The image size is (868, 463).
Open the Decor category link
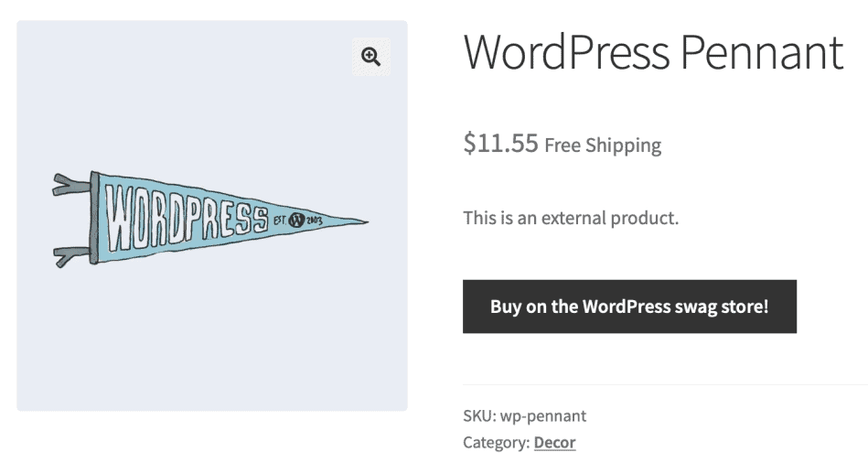pyautogui.click(x=554, y=443)
